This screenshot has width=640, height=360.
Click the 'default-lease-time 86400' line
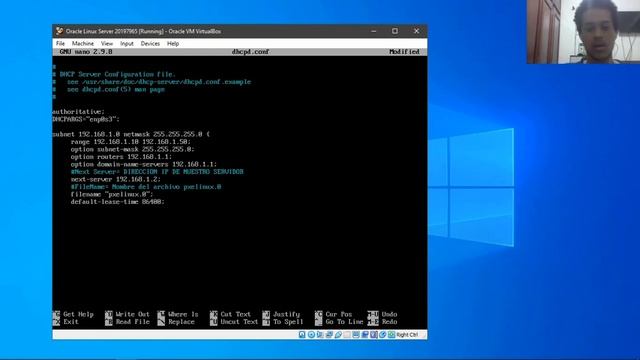click(118, 202)
